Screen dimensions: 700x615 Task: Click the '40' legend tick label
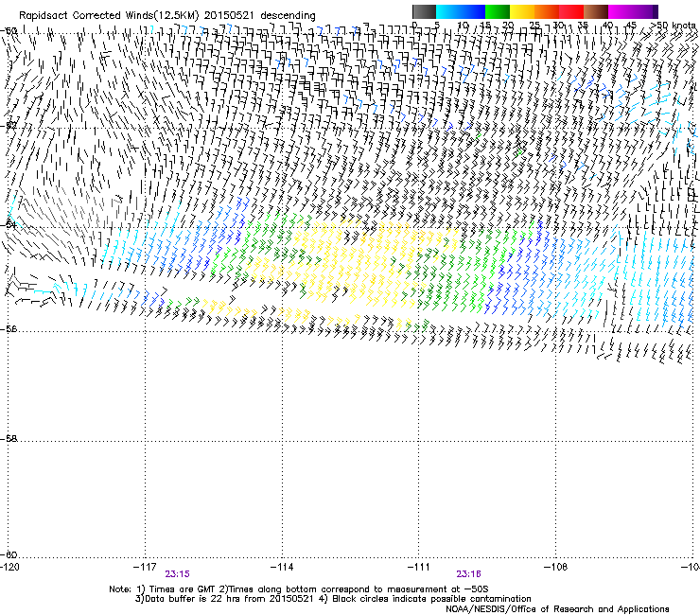(607, 25)
